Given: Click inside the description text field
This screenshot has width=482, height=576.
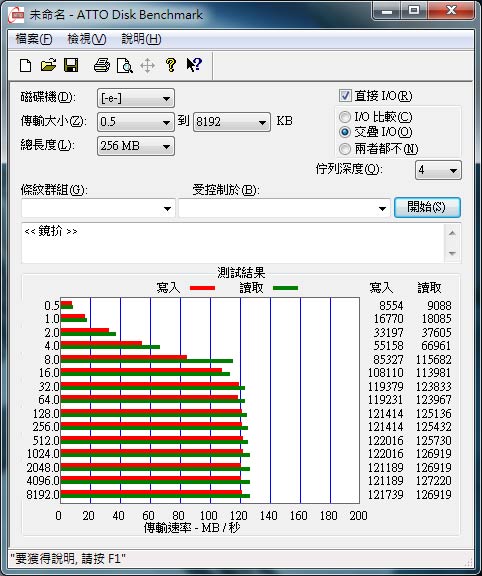Looking at the screenshot, I should [233, 243].
